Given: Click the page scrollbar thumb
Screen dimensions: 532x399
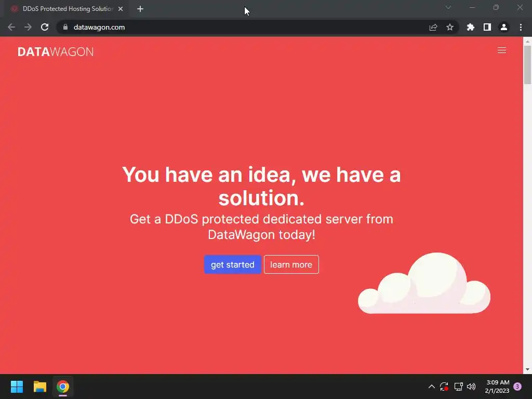Looking at the screenshot, I should pos(527,64).
